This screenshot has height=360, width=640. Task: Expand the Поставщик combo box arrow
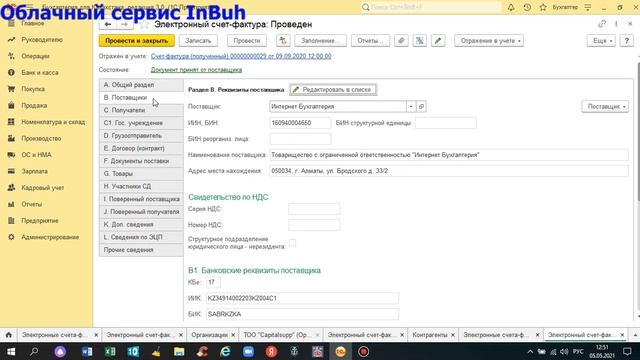coord(411,107)
